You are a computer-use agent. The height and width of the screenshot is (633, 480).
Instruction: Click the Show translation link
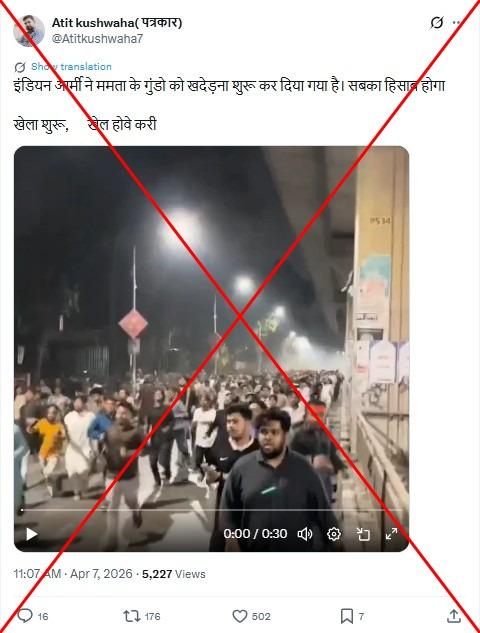tap(71, 67)
